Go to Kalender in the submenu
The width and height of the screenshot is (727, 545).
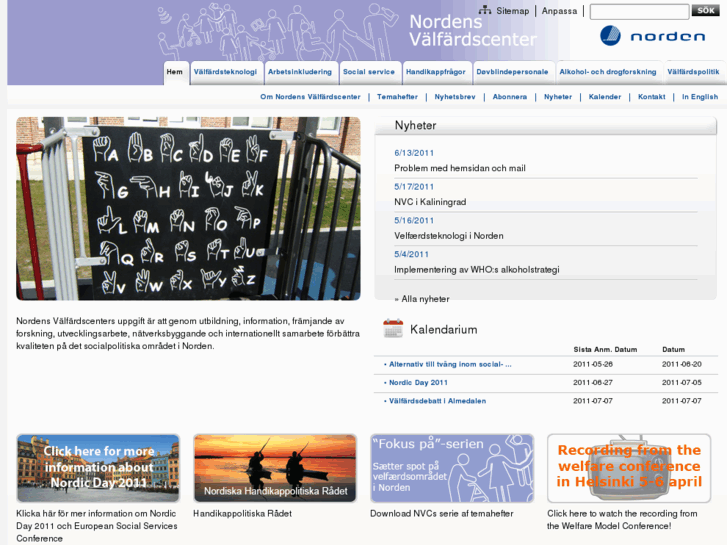605,97
